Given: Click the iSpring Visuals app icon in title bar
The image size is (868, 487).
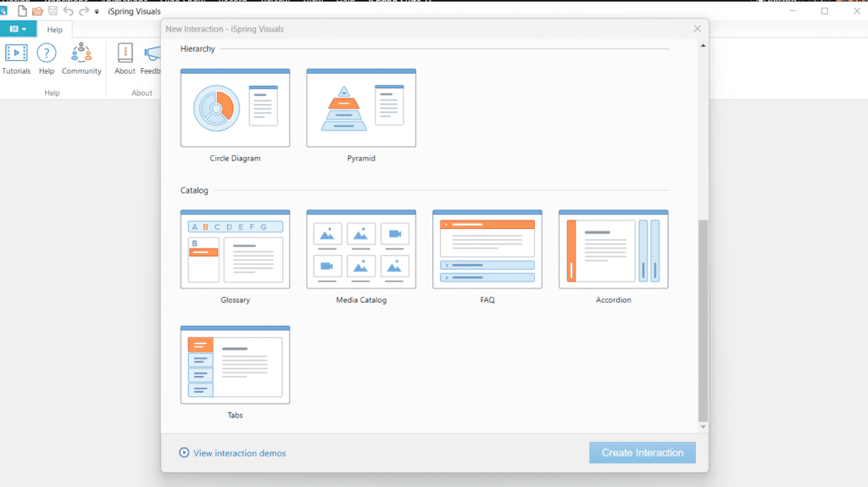Looking at the screenshot, I should coord(4,11).
